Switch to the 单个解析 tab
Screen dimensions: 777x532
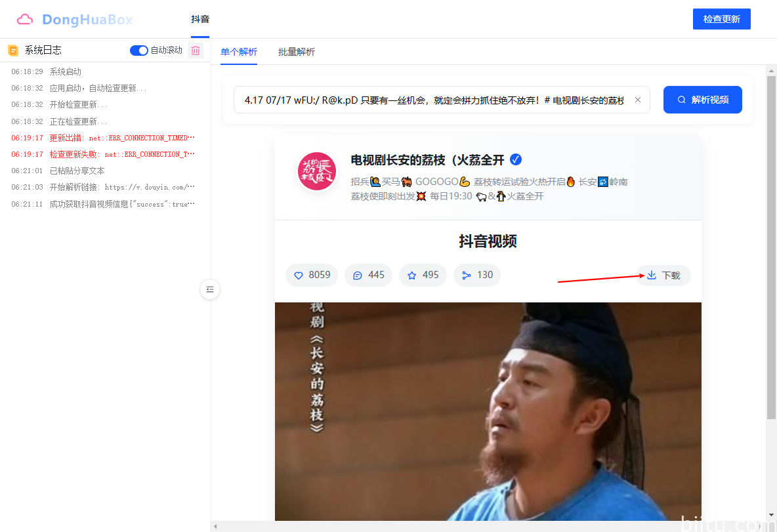pos(239,52)
